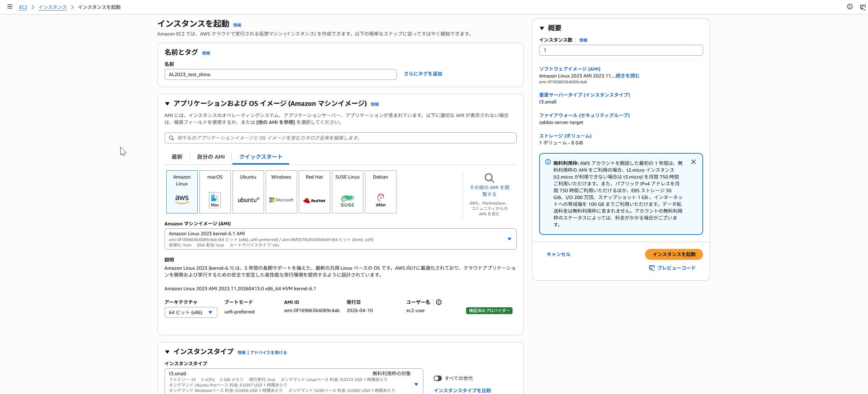The height and width of the screenshot is (394, 868).
Task: Select the Windows Microsoft image icon
Action: pos(281,192)
